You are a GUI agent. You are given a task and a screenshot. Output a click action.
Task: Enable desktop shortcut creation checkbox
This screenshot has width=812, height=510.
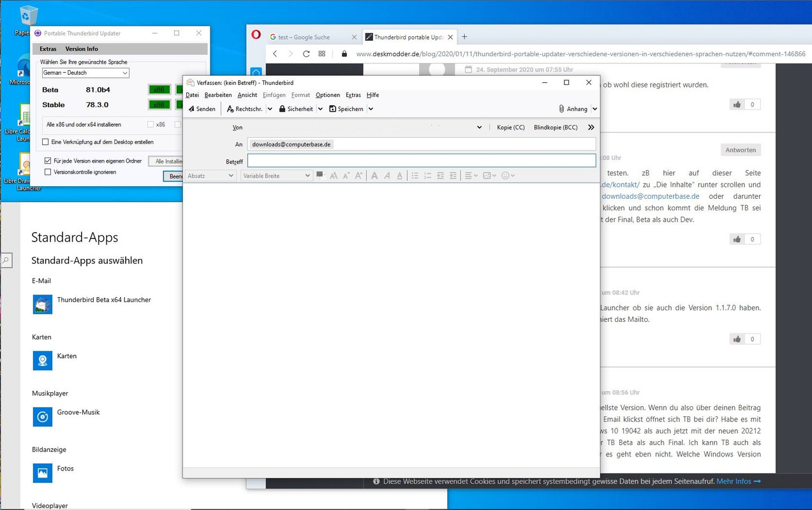[46, 142]
